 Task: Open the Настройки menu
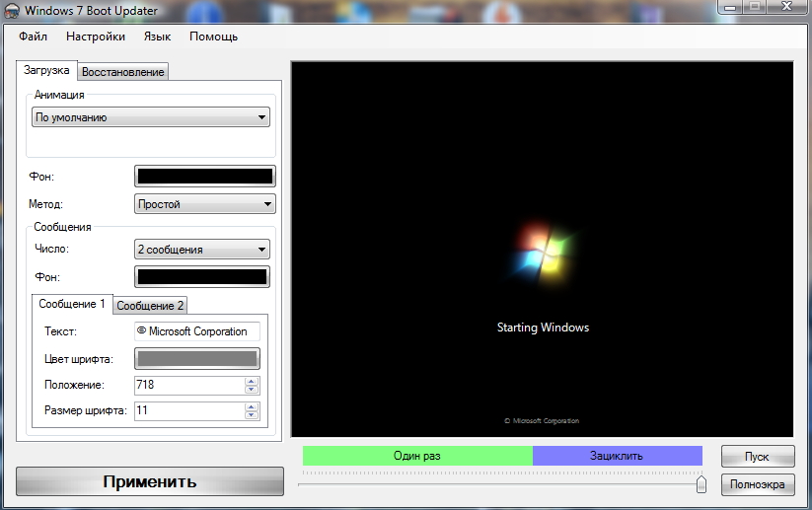click(96, 36)
